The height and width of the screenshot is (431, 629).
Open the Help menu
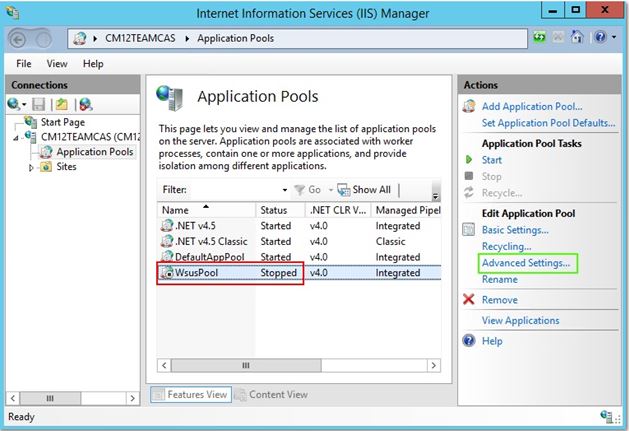point(93,64)
